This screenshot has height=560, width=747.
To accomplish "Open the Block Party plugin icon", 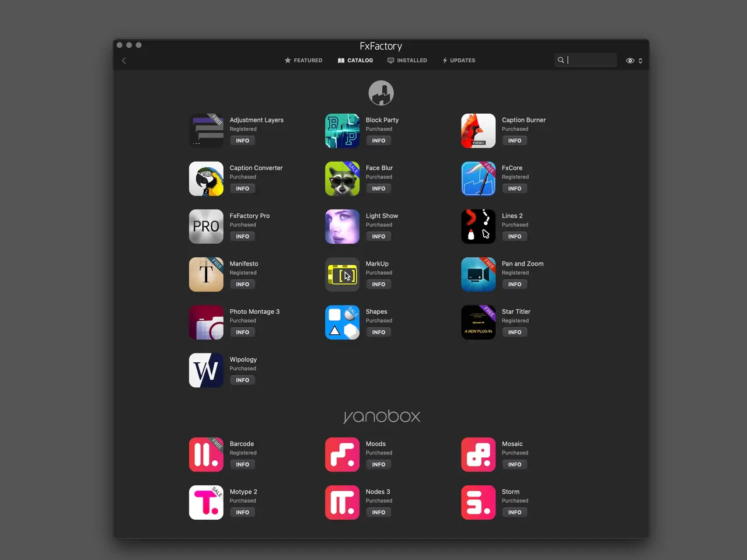I will point(342,131).
